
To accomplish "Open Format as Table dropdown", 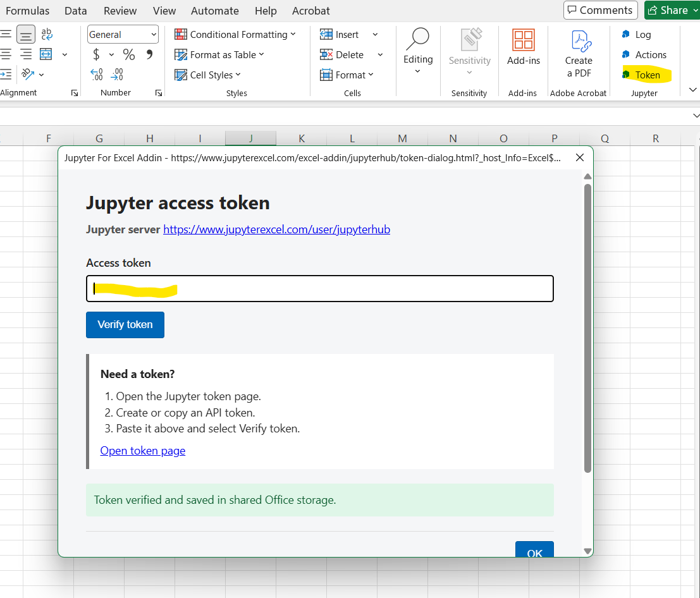I will pyautogui.click(x=219, y=54).
